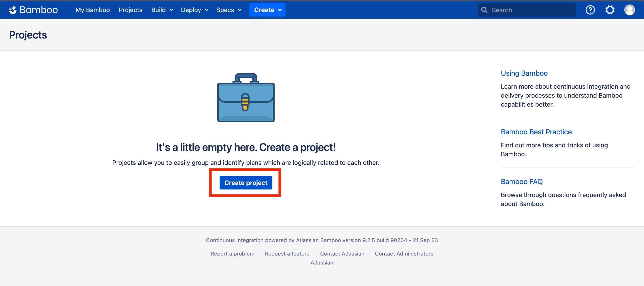Open the Create dropdown button
Screen dimensions: 644x286
(x=267, y=10)
